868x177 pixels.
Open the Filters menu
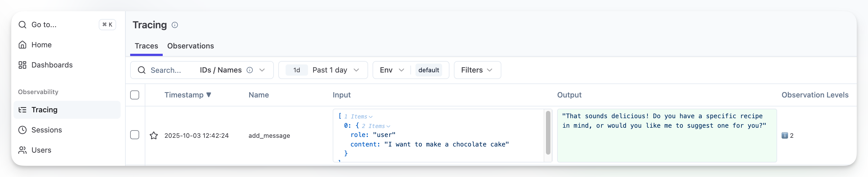tap(477, 70)
